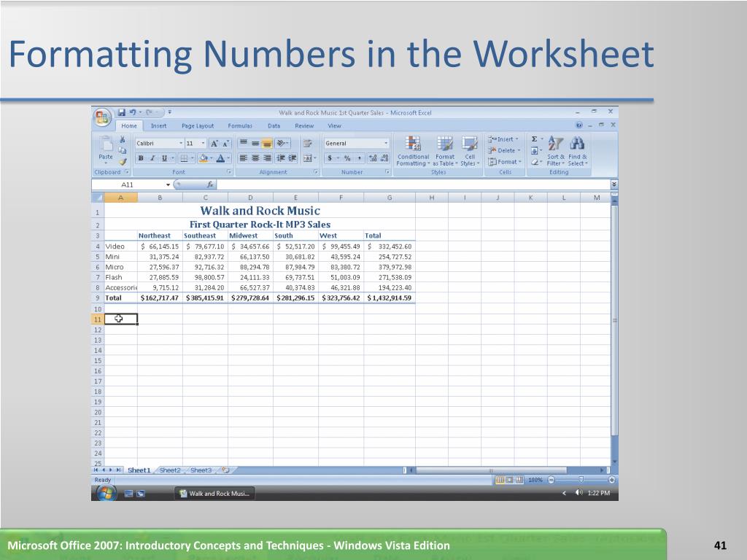Toggle the Bottom Align button
Image resolution: width=747 pixels, height=560 pixels.
pos(267,143)
